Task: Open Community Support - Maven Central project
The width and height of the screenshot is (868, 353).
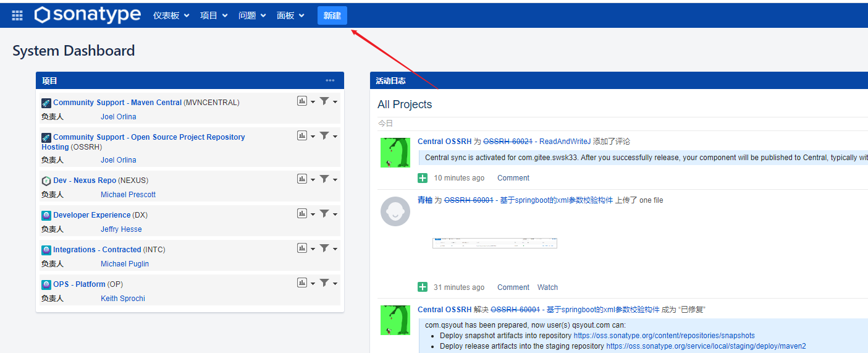Action: pos(117,103)
